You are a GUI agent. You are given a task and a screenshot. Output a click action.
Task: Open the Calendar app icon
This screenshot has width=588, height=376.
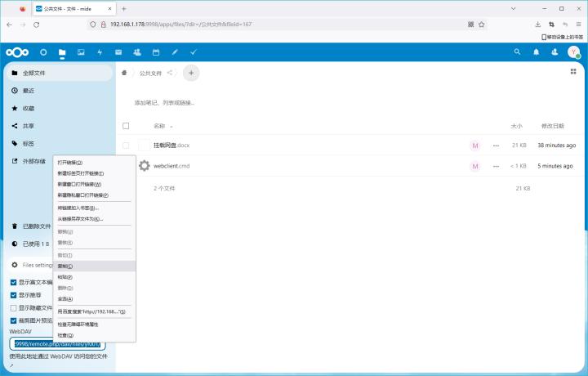156,52
